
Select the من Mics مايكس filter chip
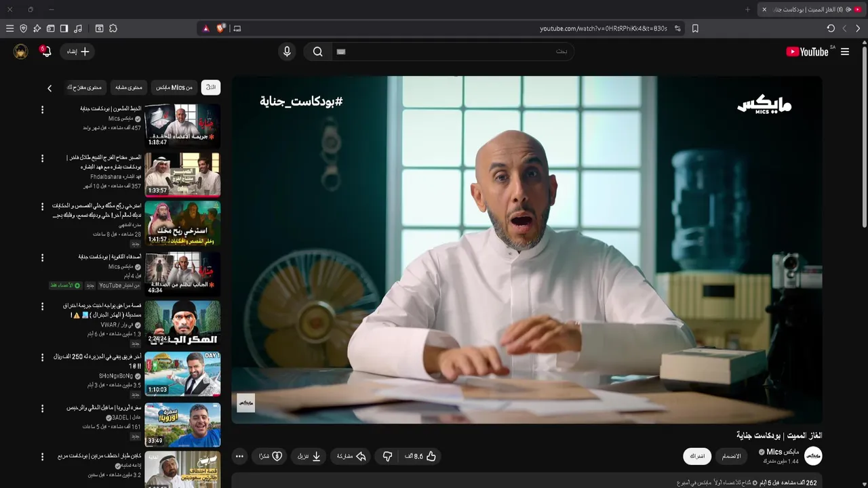tap(174, 87)
